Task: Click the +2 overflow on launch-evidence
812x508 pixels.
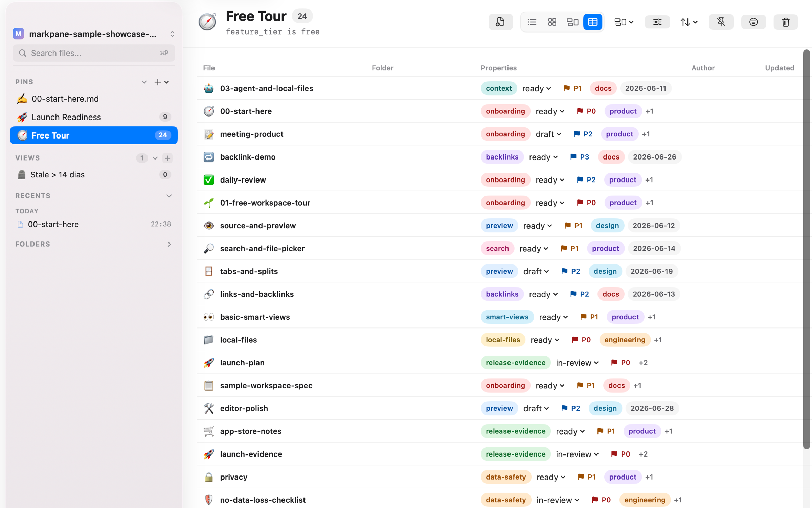Action: click(x=643, y=454)
